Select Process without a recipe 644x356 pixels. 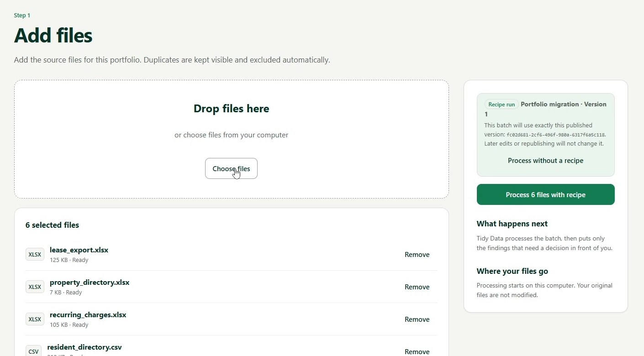point(545,161)
